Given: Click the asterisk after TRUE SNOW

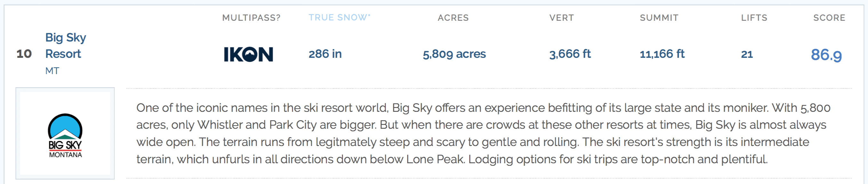Looking at the screenshot, I should (x=369, y=15).
